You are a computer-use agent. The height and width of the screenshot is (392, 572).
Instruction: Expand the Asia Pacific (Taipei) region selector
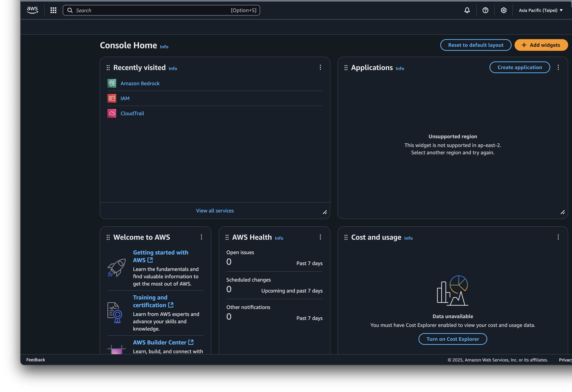(541, 10)
